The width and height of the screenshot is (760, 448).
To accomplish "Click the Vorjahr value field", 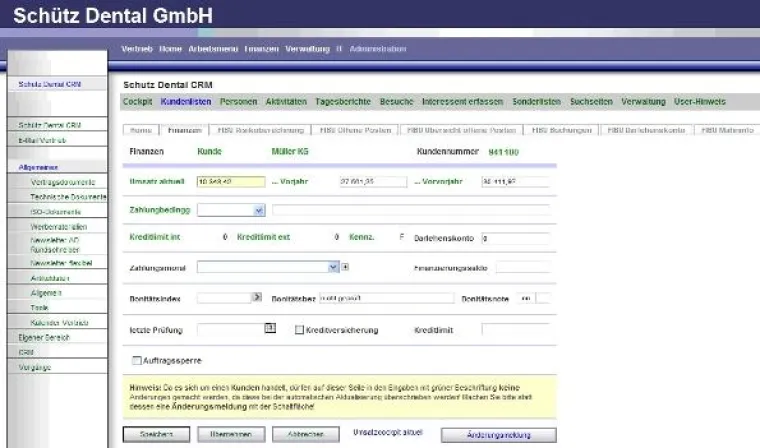I will click(373, 182).
